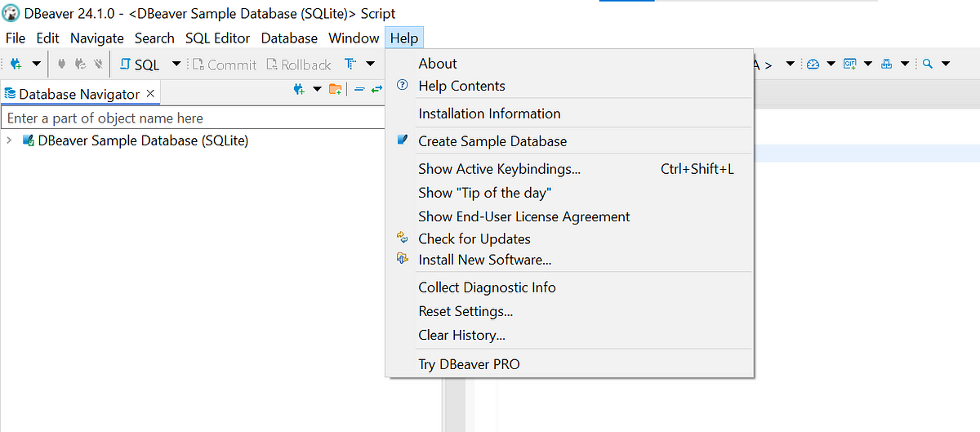Open the Navigate menu
980x432 pixels.
(97, 38)
